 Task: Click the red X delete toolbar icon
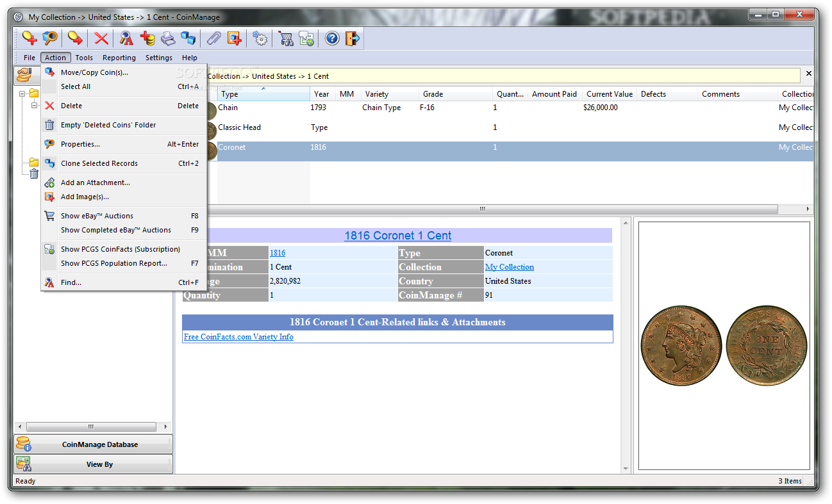[x=101, y=38]
